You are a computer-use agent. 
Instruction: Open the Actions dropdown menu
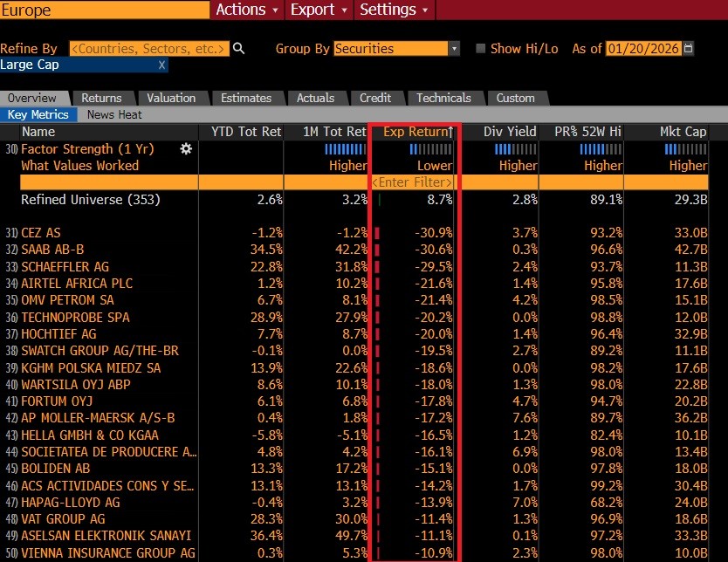pos(247,10)
